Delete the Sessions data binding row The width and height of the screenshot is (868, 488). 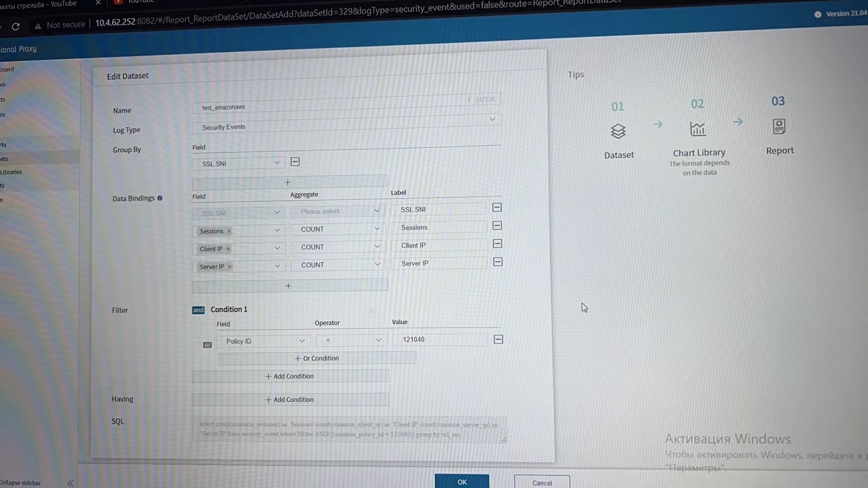point(497,225)
